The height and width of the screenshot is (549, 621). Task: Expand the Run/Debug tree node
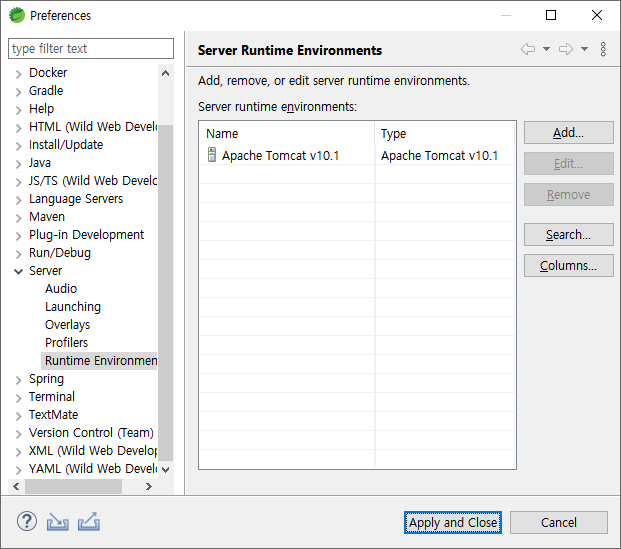[18, 254]
